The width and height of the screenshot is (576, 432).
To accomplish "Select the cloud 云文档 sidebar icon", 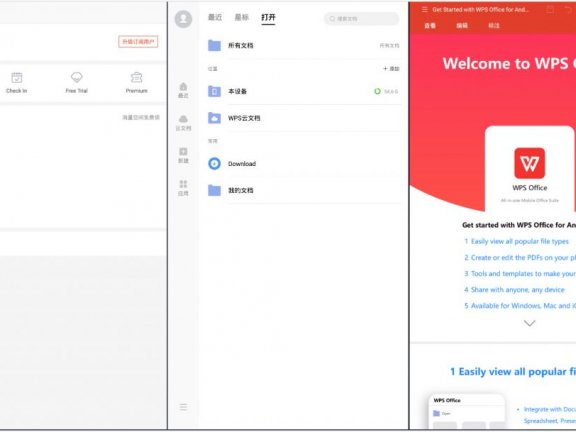I will point(183,123).
